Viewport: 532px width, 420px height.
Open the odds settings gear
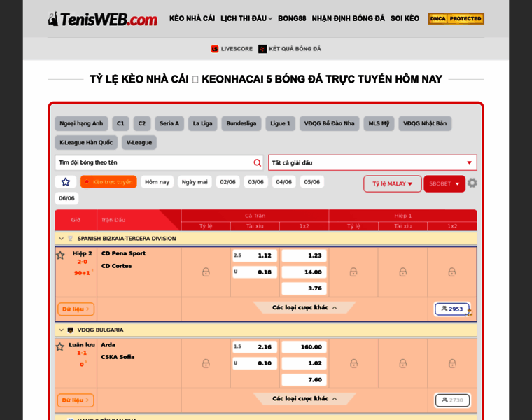(472, 183)
